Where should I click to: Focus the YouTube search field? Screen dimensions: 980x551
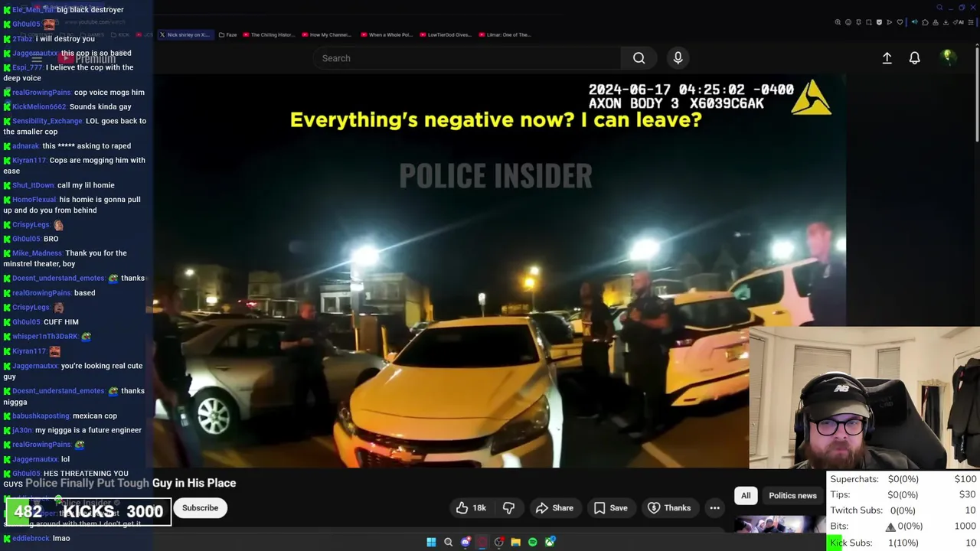click(x=467, y=58)
